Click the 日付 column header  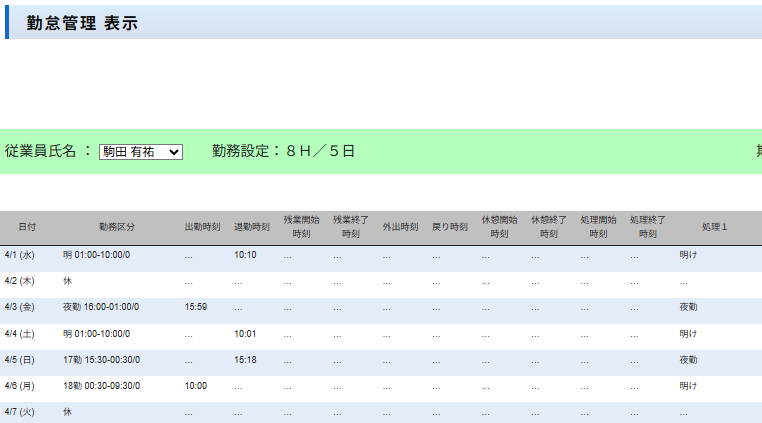28,227
